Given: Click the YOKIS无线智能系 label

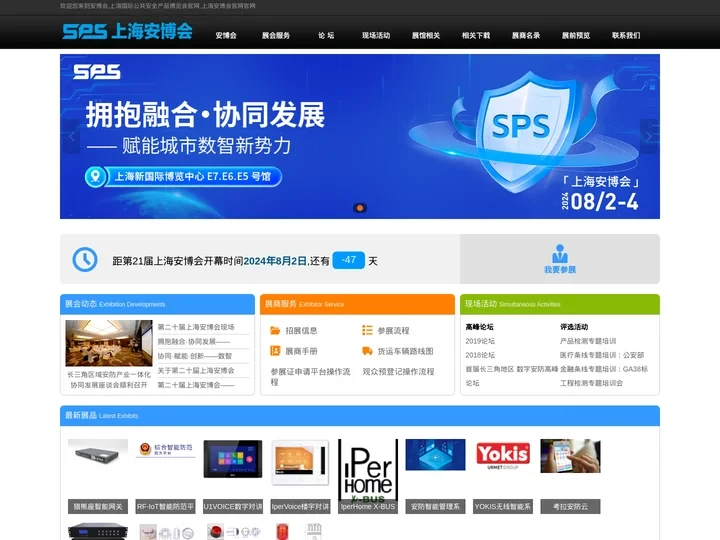Looking at the screenshot, I should click(503, 506).
